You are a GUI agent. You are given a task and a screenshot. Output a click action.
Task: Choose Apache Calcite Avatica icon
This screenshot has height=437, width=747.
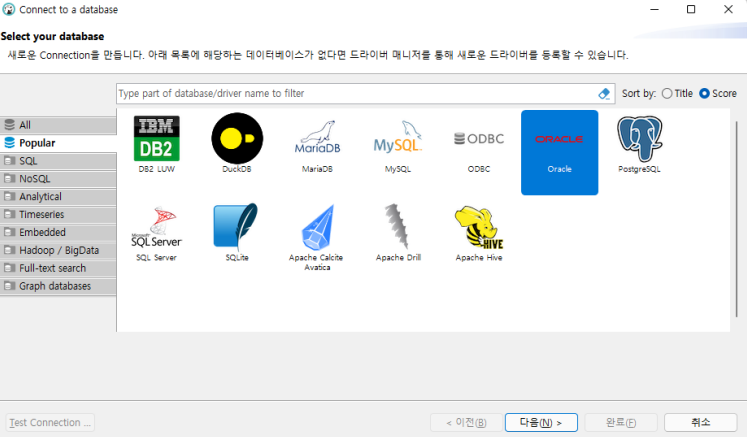coord(317,227)
